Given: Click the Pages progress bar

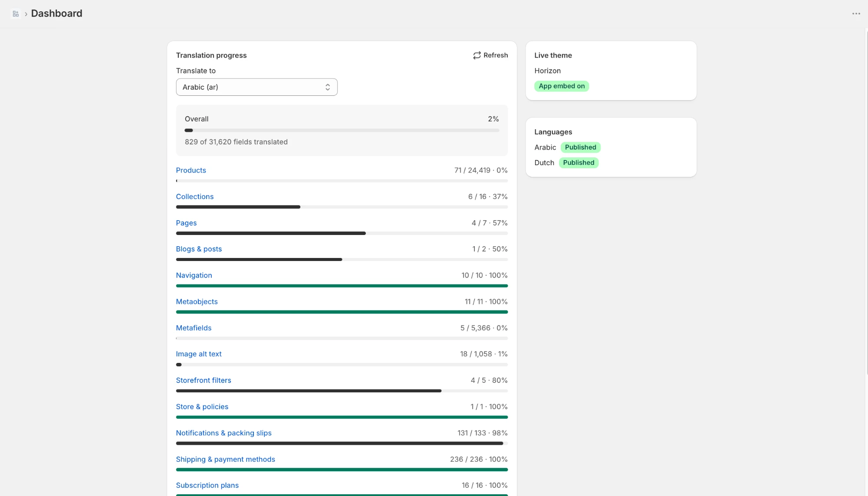Looking at the screenshot, I should [x=342, y=233].
